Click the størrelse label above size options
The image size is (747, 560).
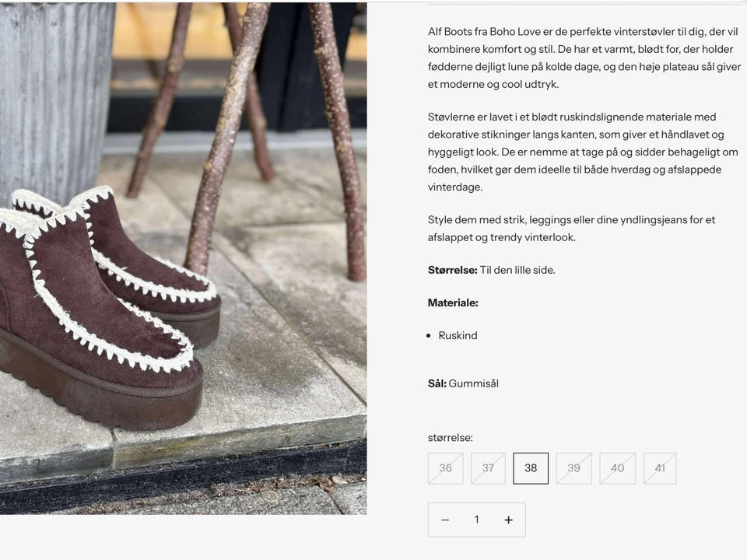451,438
